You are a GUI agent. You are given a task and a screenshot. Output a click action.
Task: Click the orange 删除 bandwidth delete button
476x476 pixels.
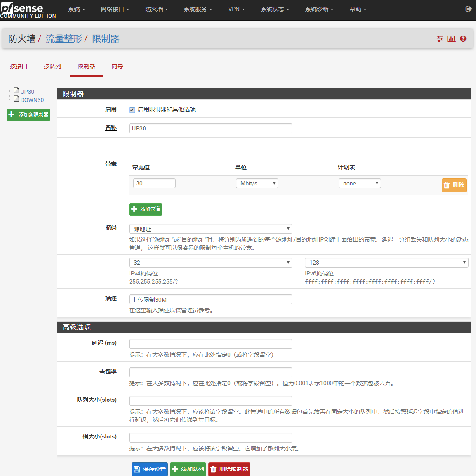[454, 185]
